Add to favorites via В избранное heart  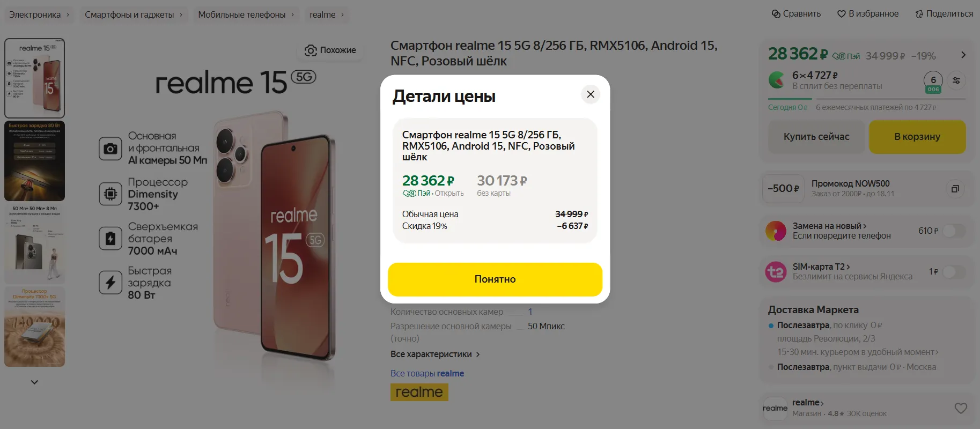[x=842, y=14]
